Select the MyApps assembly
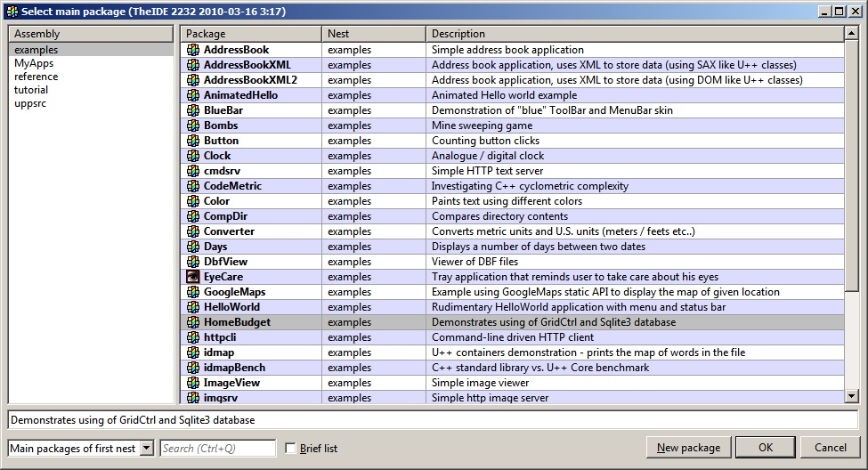The width and height of the screenshot is (868, 470). [34, 63]
